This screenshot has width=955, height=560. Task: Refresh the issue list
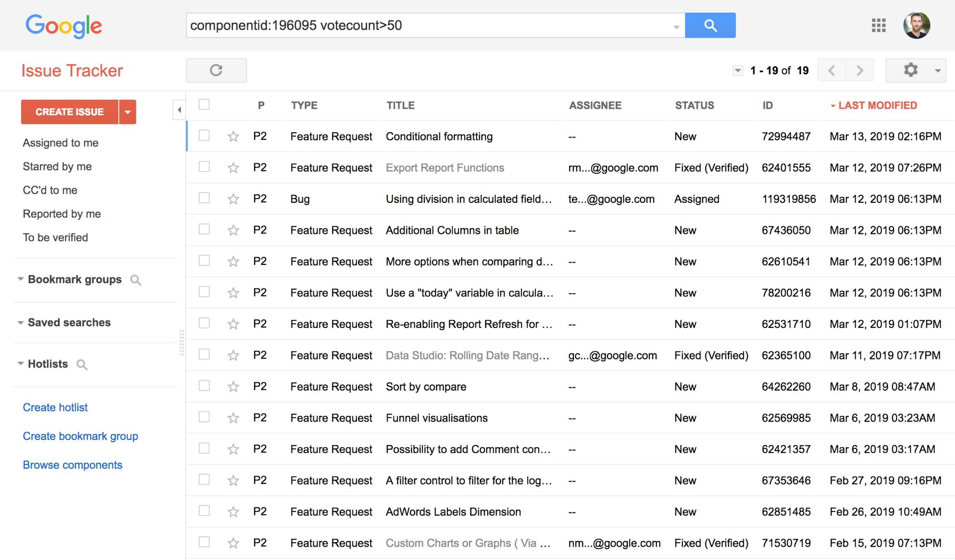(x=216, y=70)
